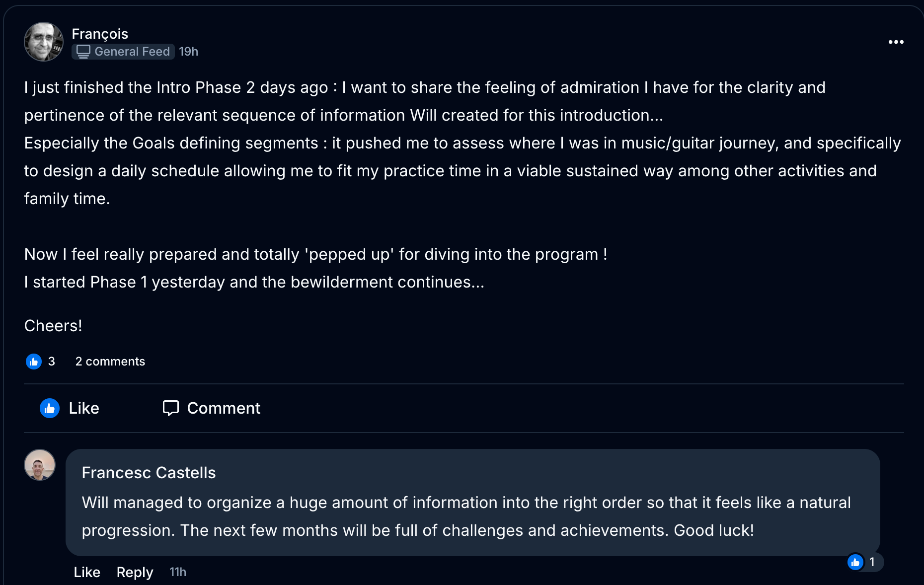Click the monitor icon in the General Feed badge

click(x=83, y=52)
